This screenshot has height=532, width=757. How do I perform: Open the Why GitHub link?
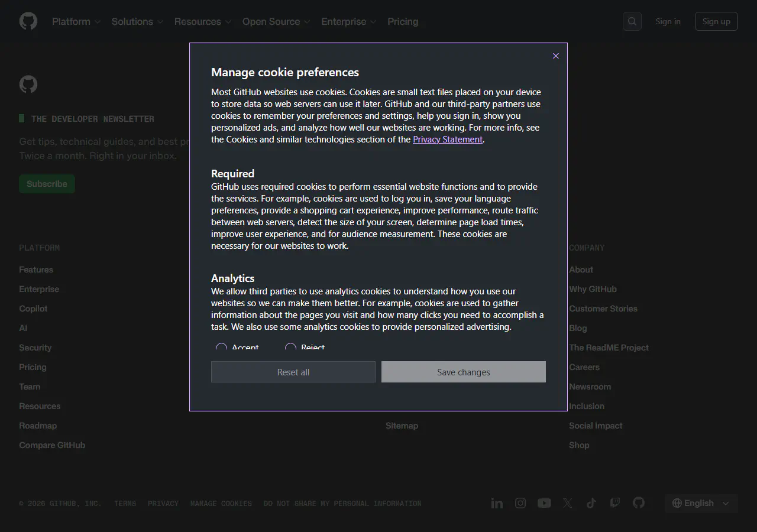tap(593, 289)
